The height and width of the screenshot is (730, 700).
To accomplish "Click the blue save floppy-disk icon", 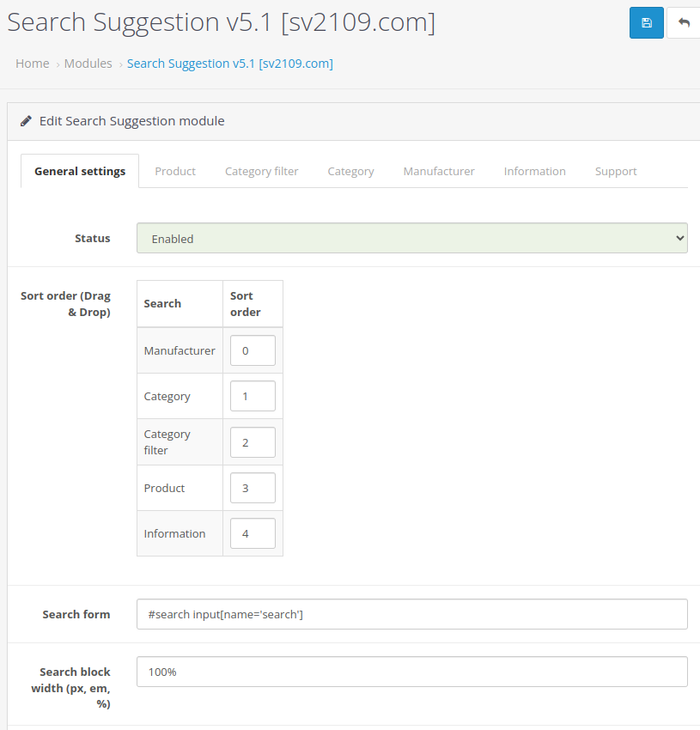I will pos(647,23).
